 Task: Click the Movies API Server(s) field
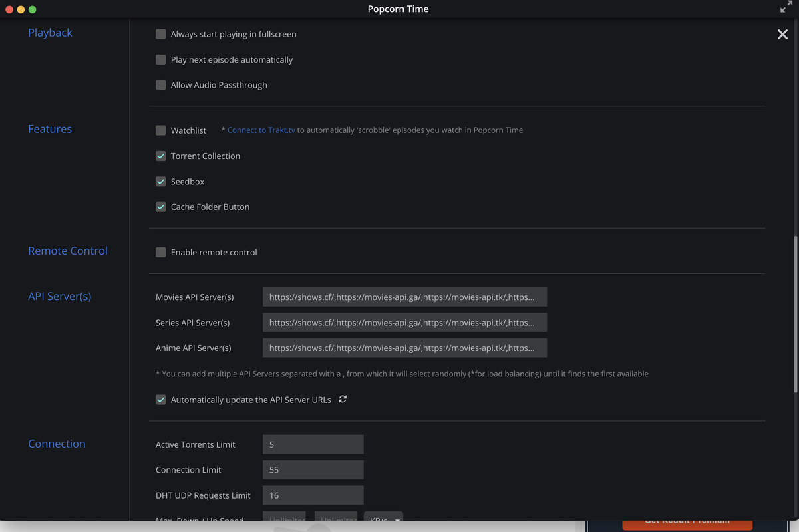pyautogui.click(x=404, y=297)
